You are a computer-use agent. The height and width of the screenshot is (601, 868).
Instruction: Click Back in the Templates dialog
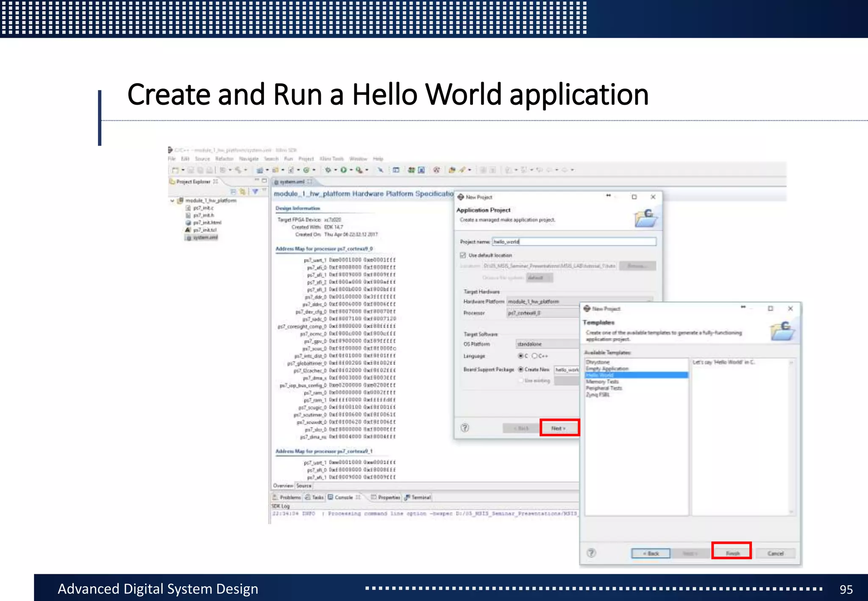pos(651,553)
